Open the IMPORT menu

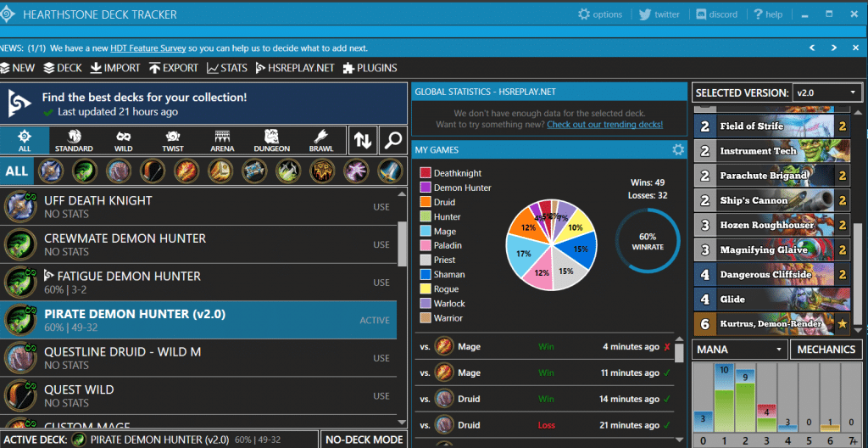(115, 68)
